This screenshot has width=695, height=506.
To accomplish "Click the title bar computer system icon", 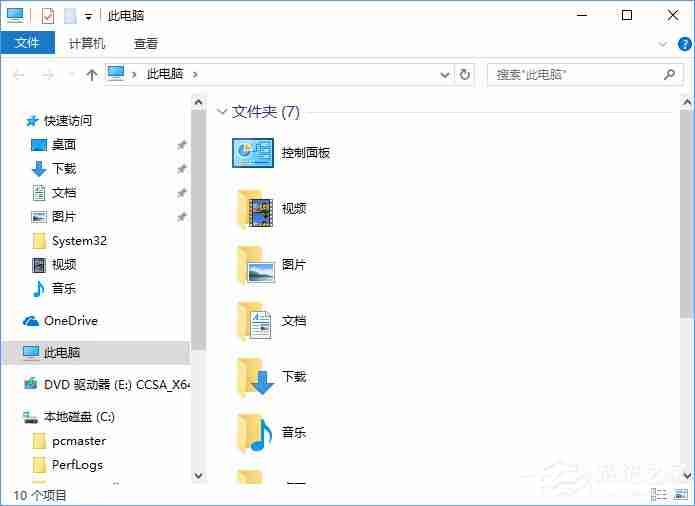I will point(16,16).
